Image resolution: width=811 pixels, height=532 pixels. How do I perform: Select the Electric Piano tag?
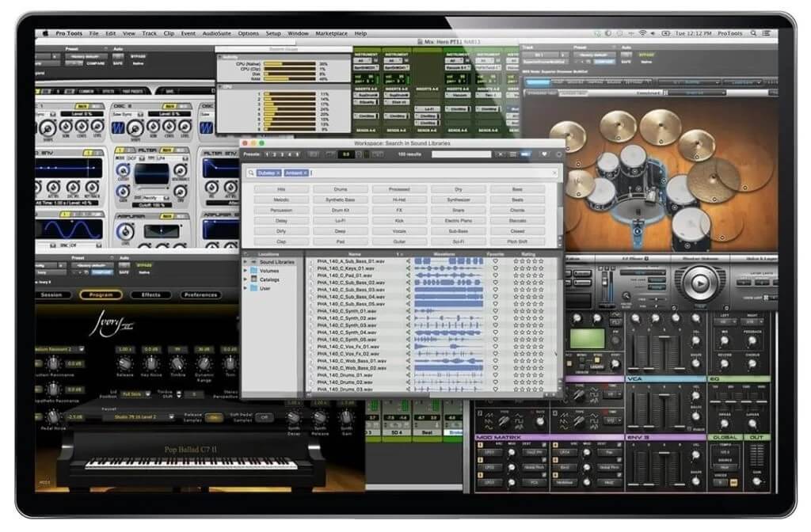pyautogui.click(x=459, y=221)
